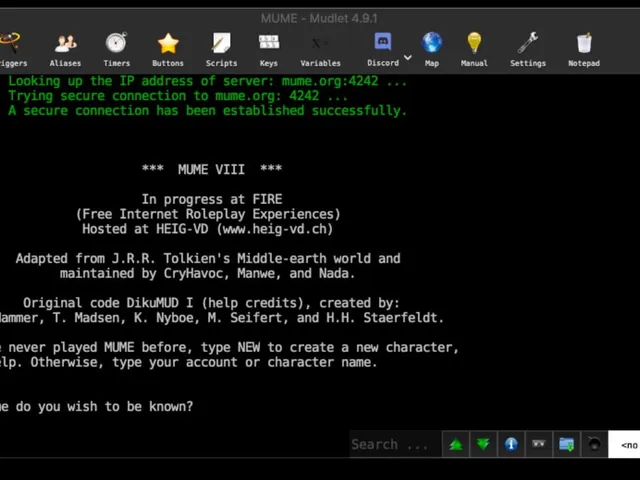Open the Variables editor
This screenshot has height=480, width=640.
click(x=320, y=50)
